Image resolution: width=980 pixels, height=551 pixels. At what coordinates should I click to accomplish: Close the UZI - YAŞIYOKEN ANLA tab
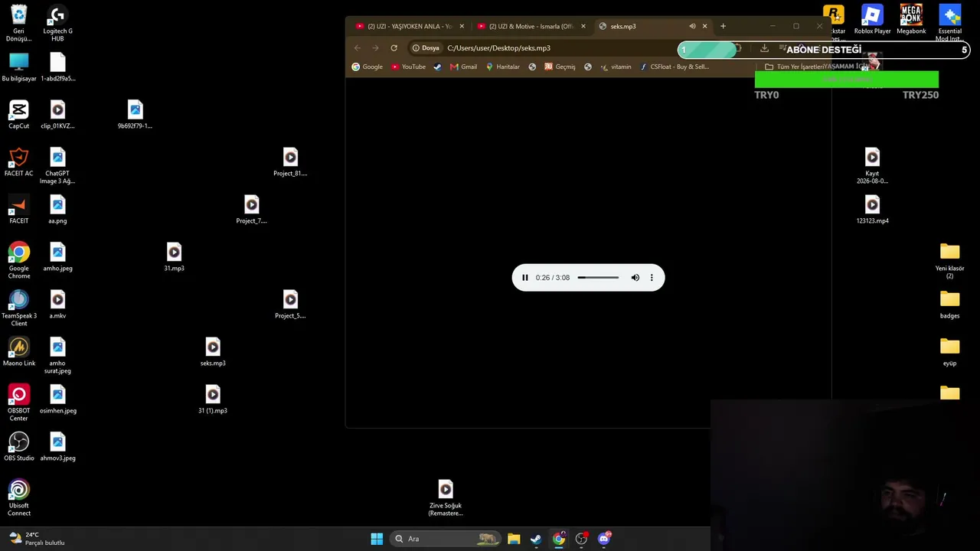click(x=462, y=26)
